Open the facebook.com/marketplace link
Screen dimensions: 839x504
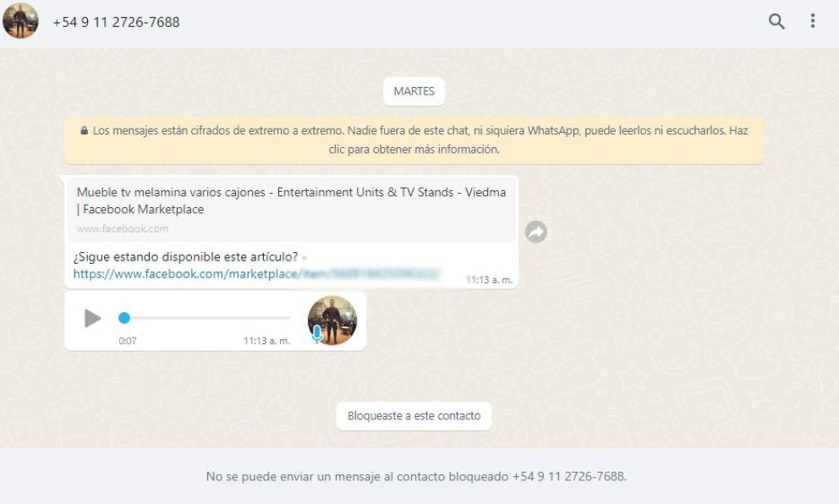pyautogui.click(x=257, y=274)
